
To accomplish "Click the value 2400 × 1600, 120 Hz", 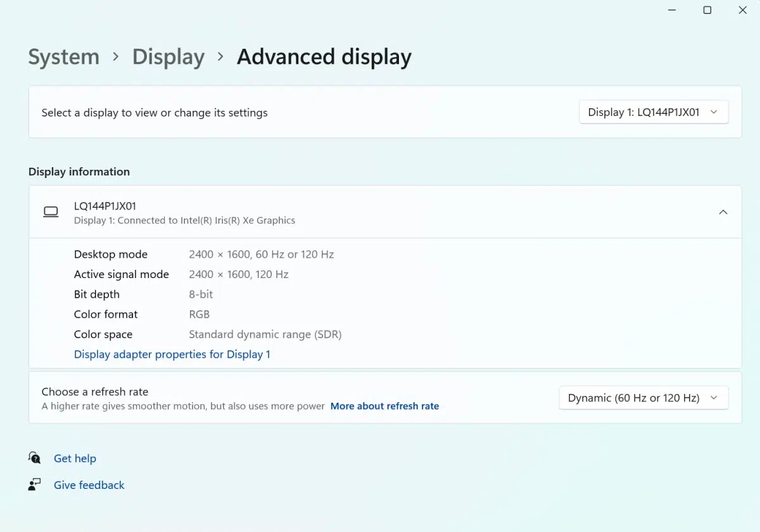I will point(239,274).
